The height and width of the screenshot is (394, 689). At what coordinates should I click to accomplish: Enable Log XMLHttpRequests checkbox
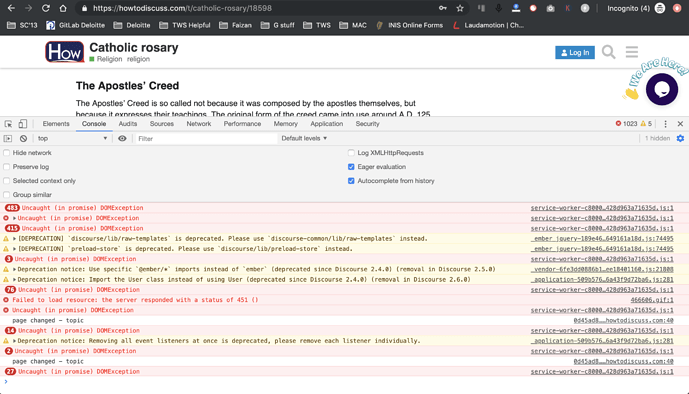tap(351, 153)
